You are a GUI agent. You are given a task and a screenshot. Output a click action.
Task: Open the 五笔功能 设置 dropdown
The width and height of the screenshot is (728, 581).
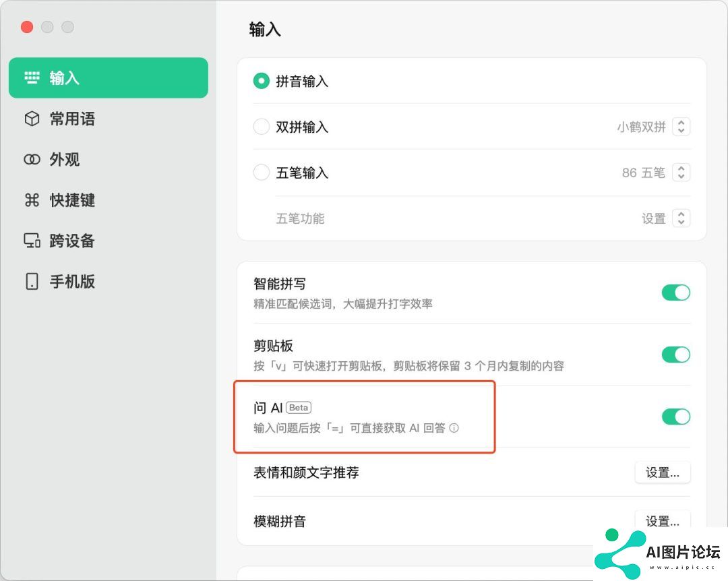[x=681, y=218]
